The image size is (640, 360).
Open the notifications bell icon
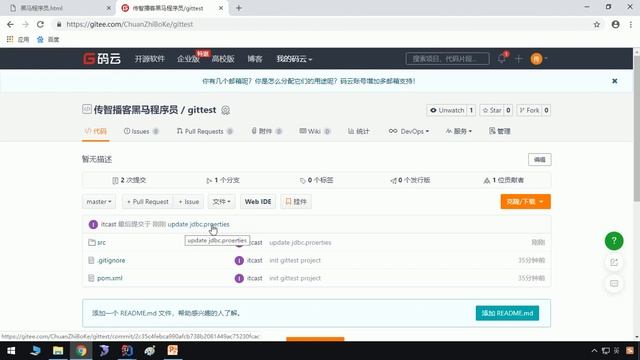point(502,59)
